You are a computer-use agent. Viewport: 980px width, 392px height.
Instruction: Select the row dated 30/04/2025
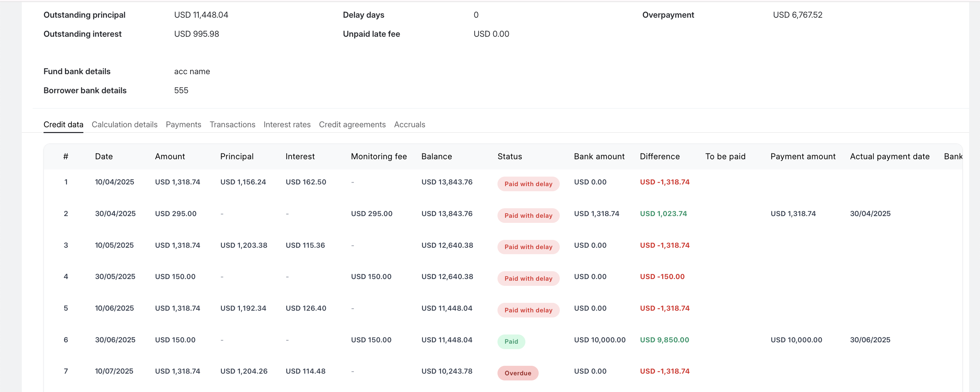pos(115,213)
